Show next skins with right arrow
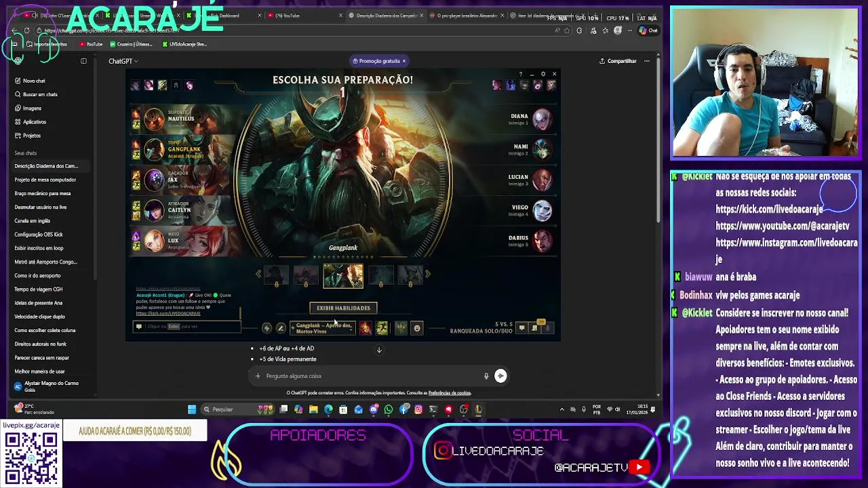Viewport: 868px width, 488px height. tap(428, 274)
